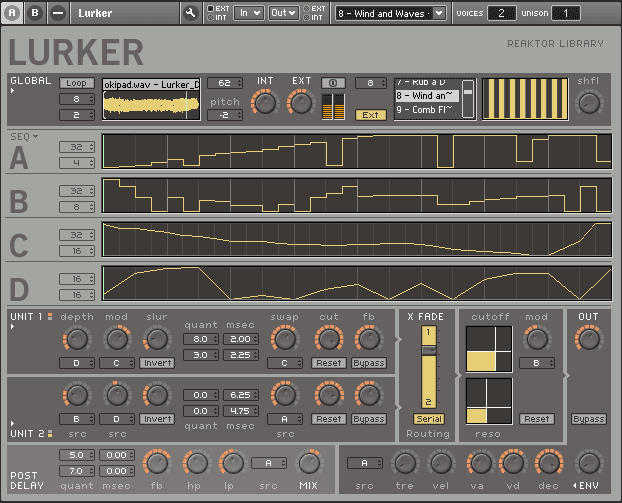Screen dimensions: 622x503
Task: Click sequencer A step graph
Action: pos(357,152)
